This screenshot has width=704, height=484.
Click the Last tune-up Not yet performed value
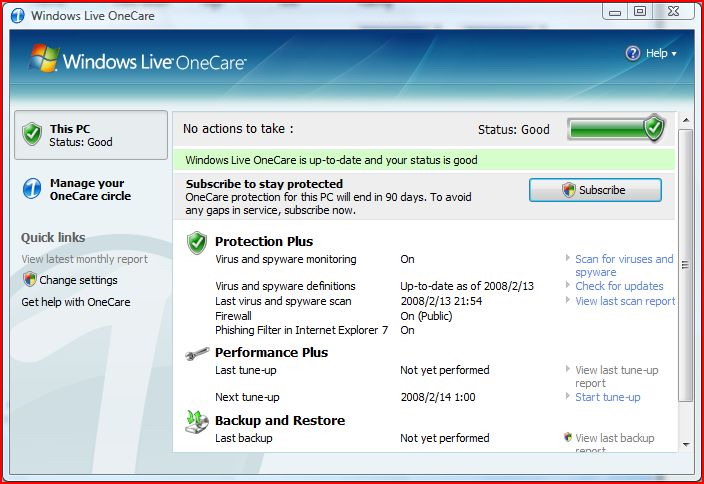tap(444, 370)
